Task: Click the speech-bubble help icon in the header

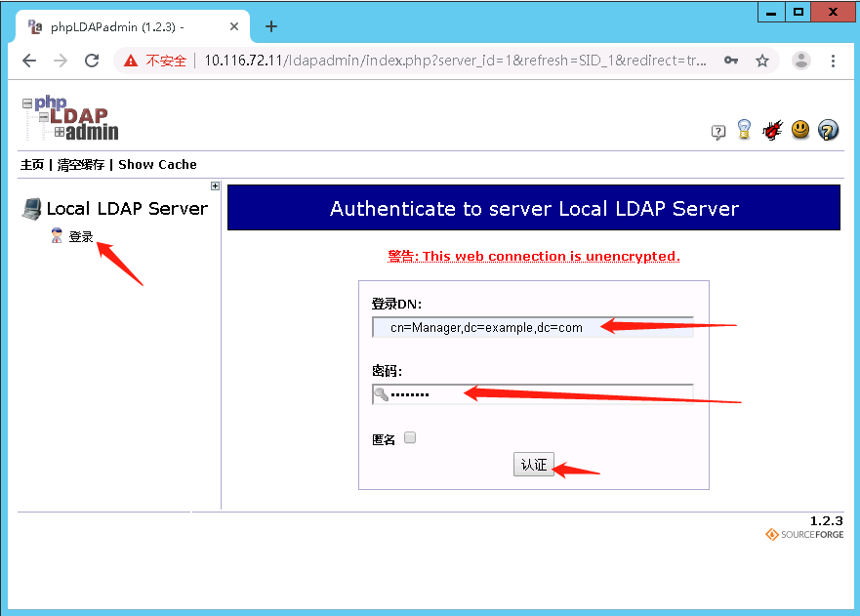Action: 718,129
